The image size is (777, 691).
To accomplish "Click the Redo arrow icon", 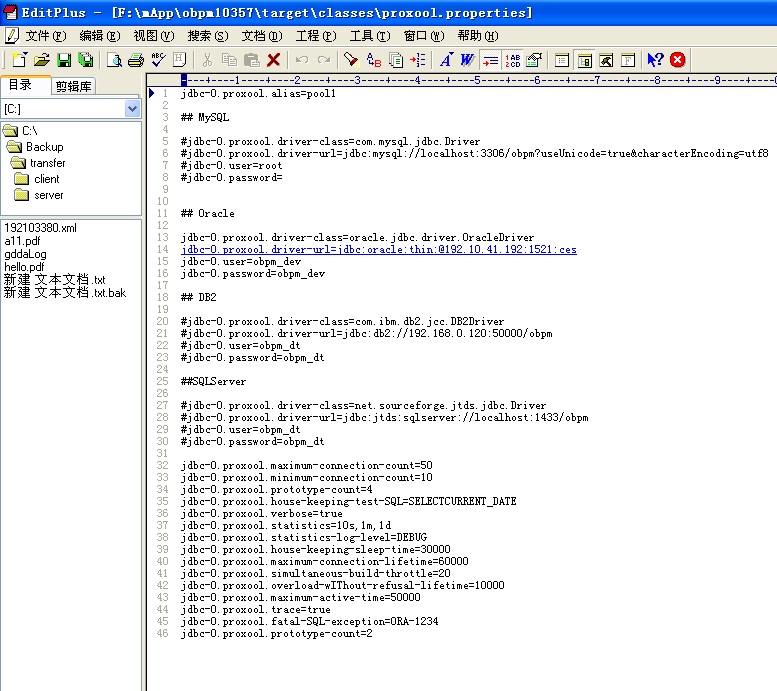I will pos(324,60).
